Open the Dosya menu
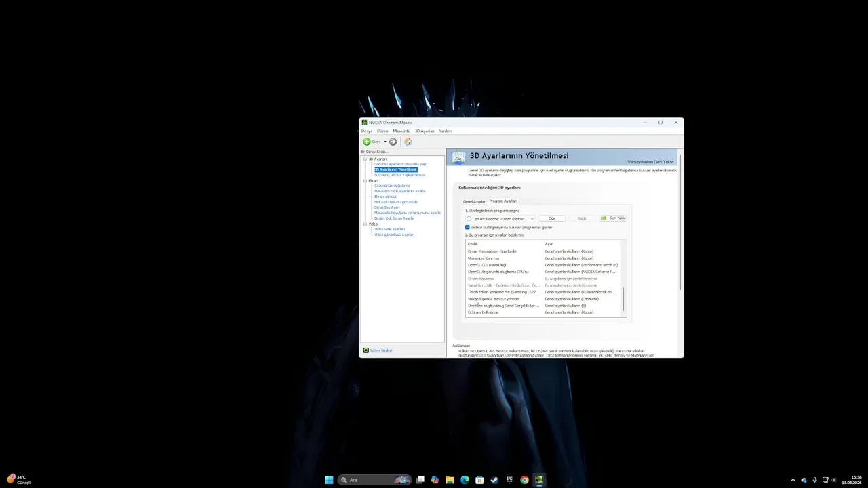 (367, 131)
